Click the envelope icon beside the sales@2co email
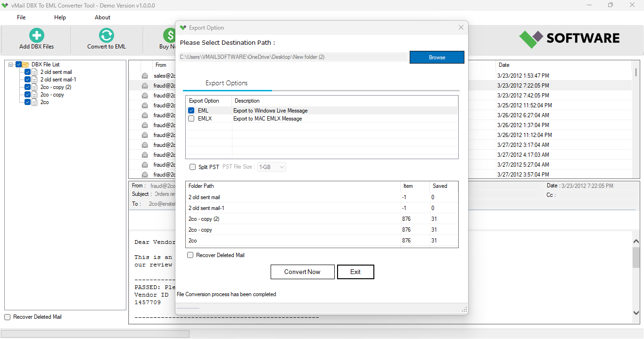Viewport: 644px width, 339px height. click(144, 75)
